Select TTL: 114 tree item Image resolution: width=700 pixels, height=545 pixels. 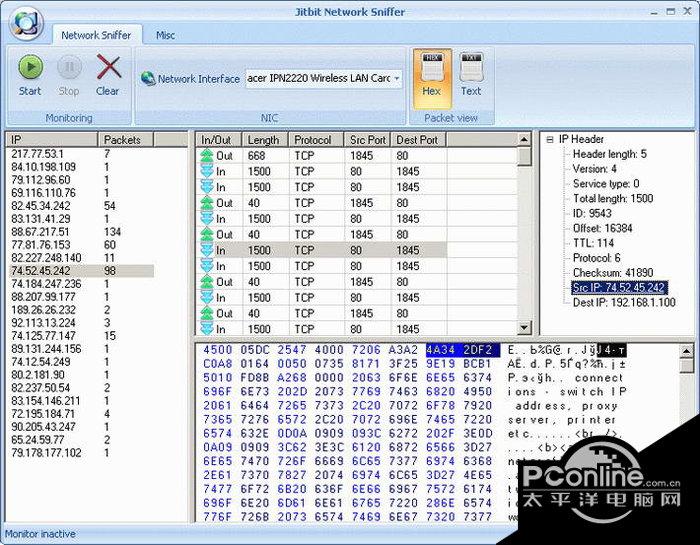coord(593,243)
